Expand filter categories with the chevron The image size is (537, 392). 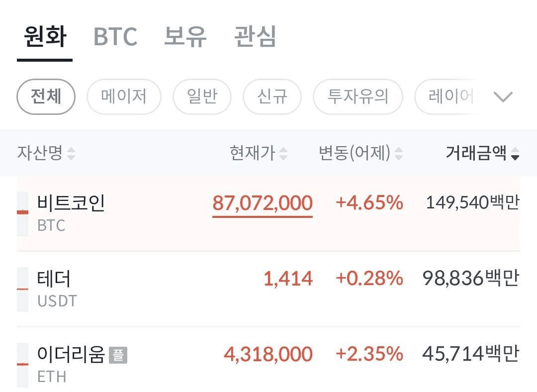pos(503,97)
